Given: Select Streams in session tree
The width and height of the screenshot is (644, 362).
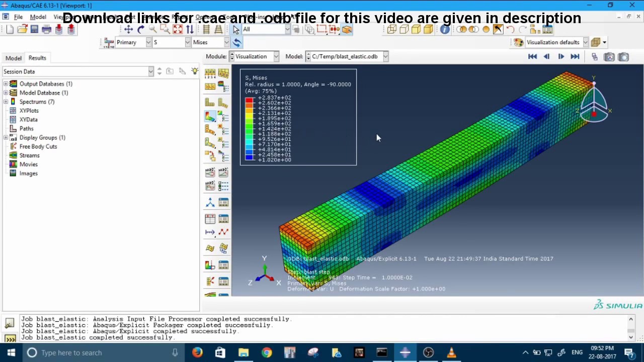Looking at the screenshot, I should 29,156.
